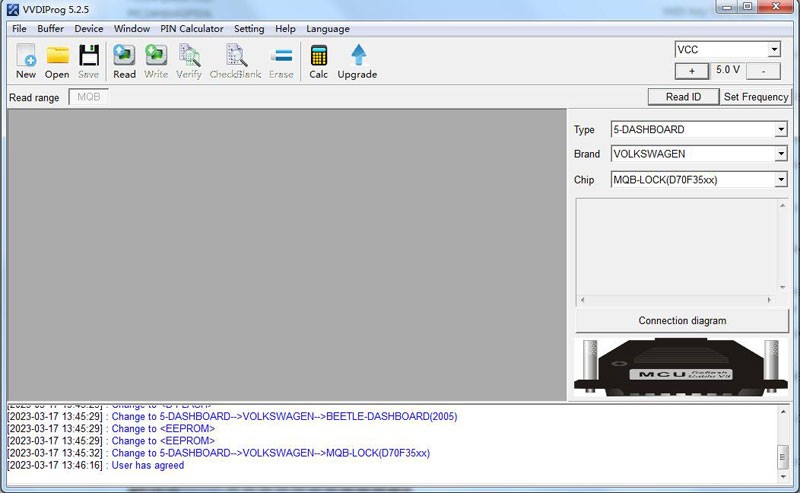Click the Read range label
Screen dimensions: 800x493
(34, 97)
